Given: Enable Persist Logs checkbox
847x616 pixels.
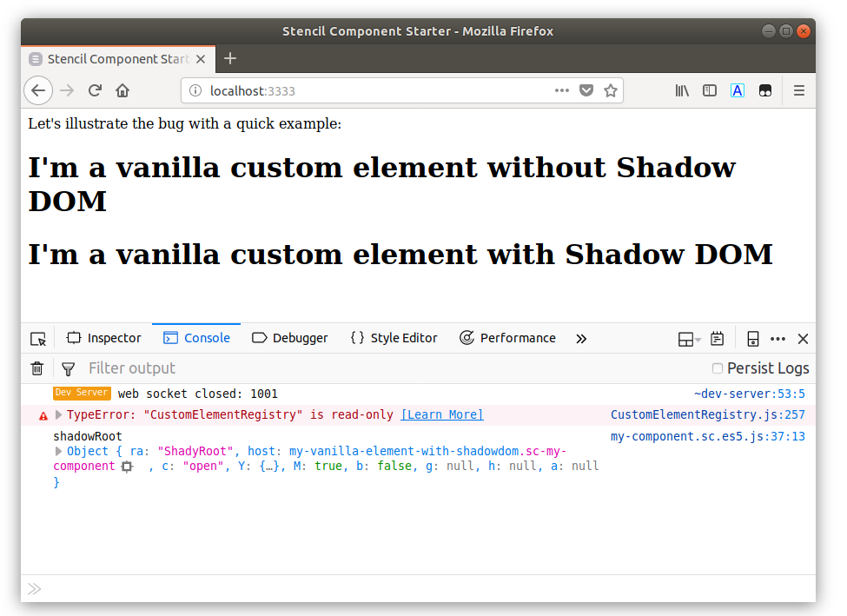Looking at the screenshot, I should point(718,368).
